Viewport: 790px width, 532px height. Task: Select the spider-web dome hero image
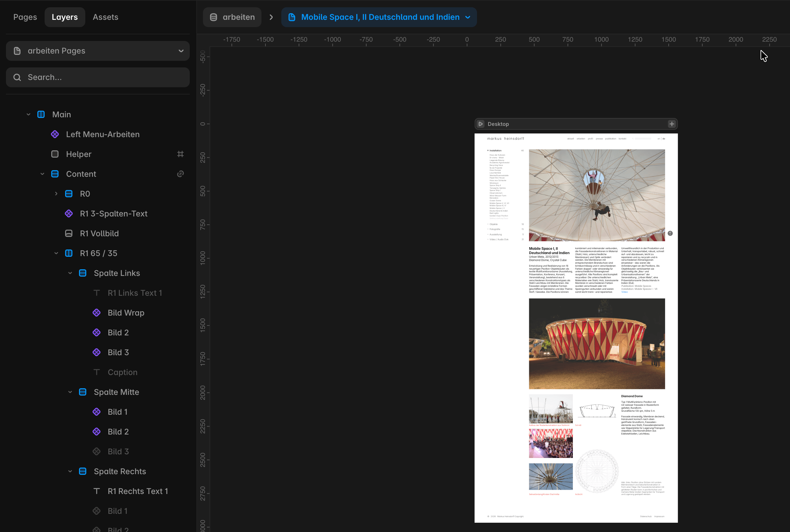pyautogui.click(x=597, y=195)
